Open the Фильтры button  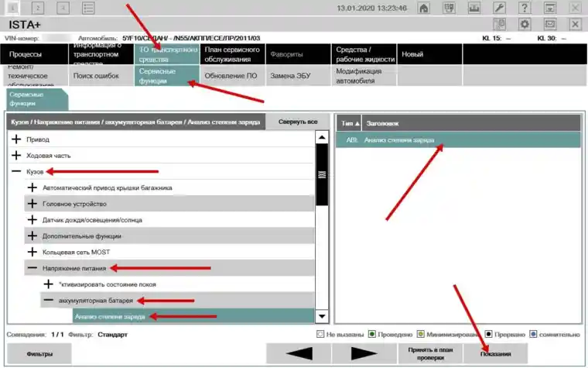tap(39, 353)
